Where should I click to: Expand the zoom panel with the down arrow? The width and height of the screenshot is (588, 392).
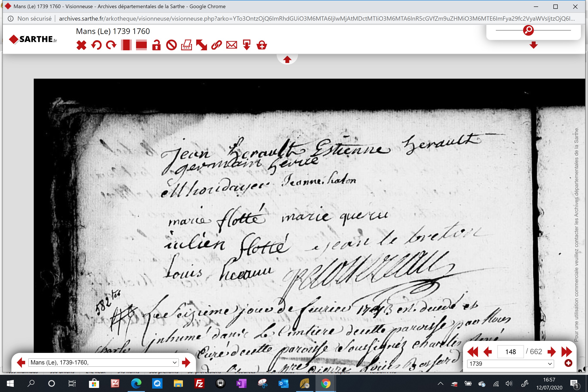click(x=533, y=45)
